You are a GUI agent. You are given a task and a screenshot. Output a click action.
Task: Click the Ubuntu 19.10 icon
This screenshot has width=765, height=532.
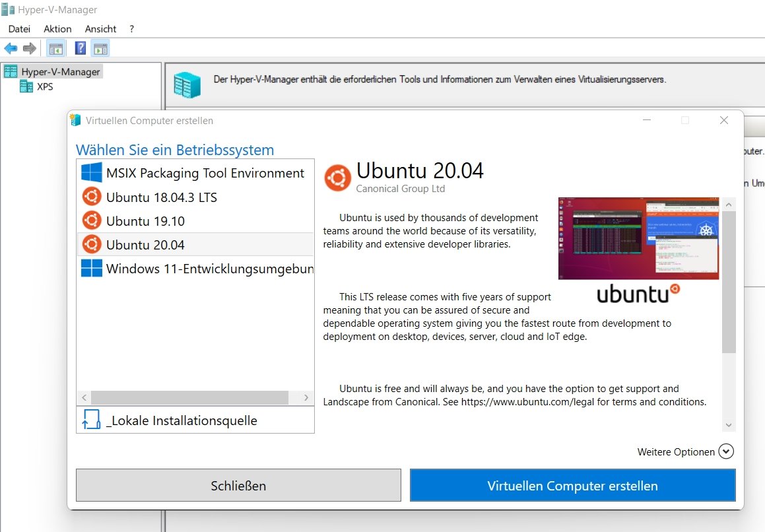point(91,220)
